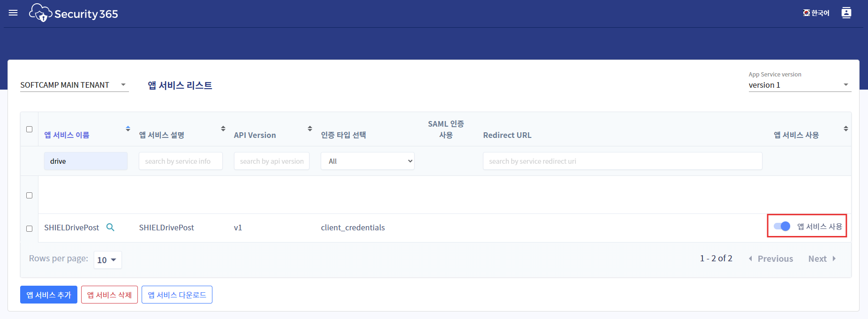Open the hamburger navigation menu
Image resolution: width=868 pixels, height=319 pixels.
coord(13,13)
